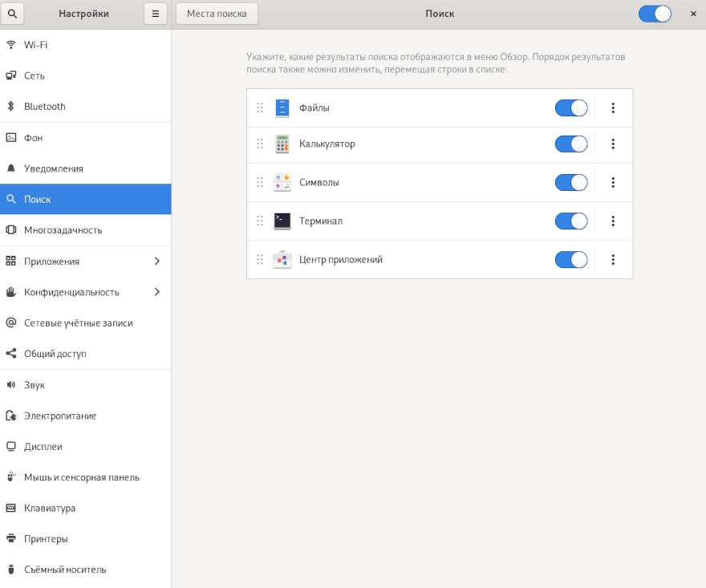Click the search magnifier icon in header

tap(12, 14)
